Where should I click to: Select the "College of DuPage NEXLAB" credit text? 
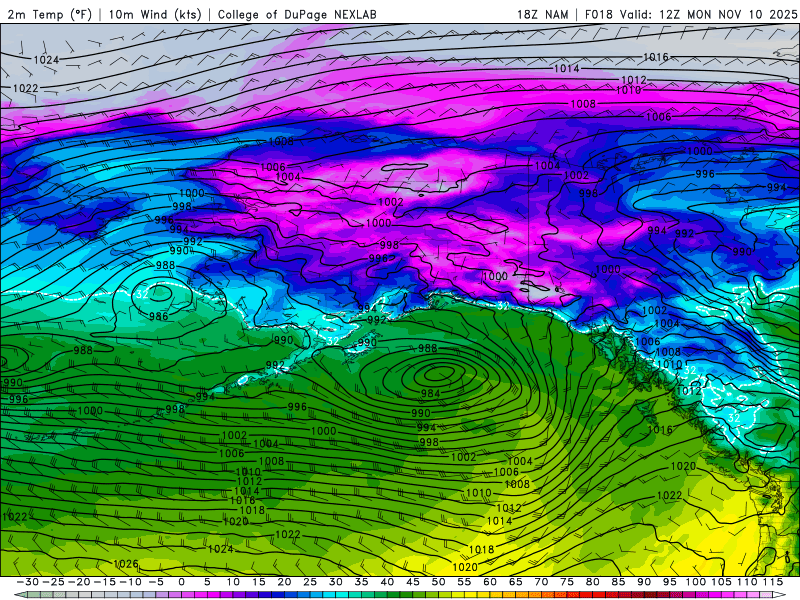coord(297,14)
